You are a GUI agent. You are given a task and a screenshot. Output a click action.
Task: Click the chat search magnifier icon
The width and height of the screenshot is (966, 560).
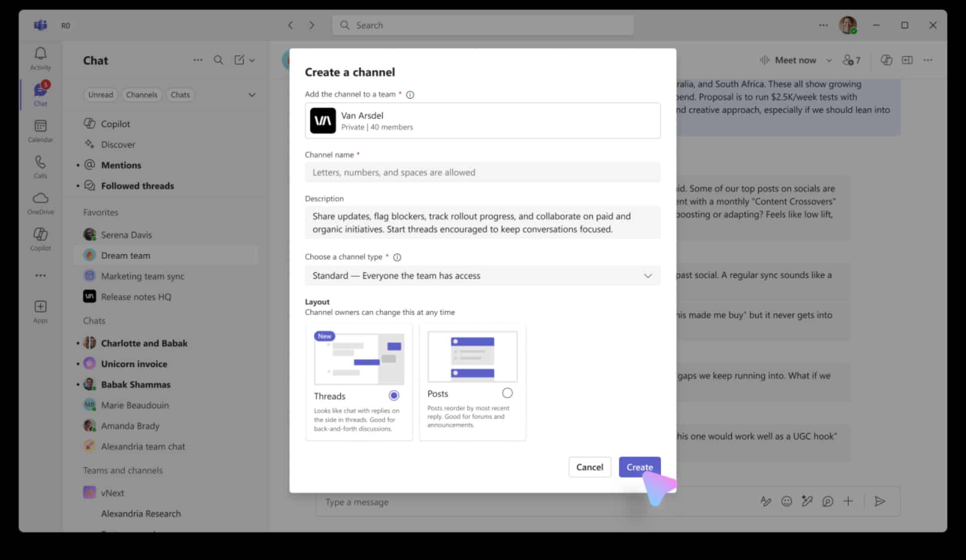tap(218, 60)
